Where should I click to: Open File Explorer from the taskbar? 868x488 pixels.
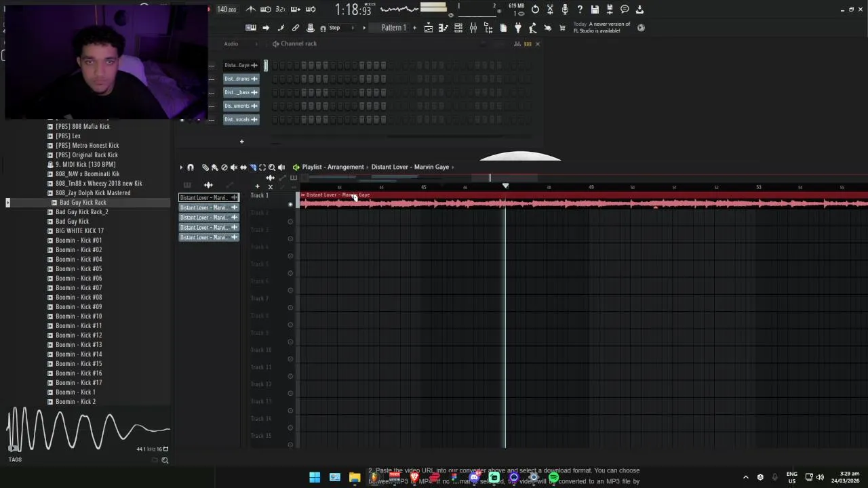pos(355,477)
